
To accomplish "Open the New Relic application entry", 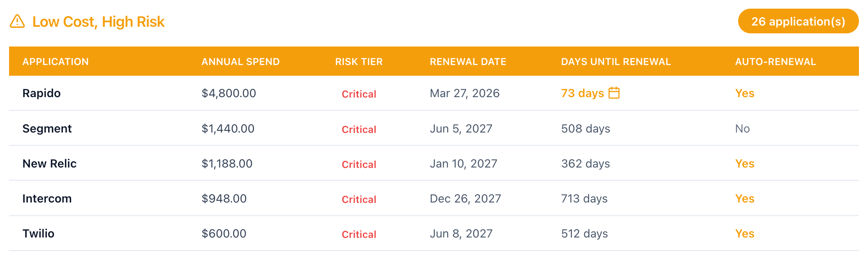I will pyautogui.click(x=49, y=163).
